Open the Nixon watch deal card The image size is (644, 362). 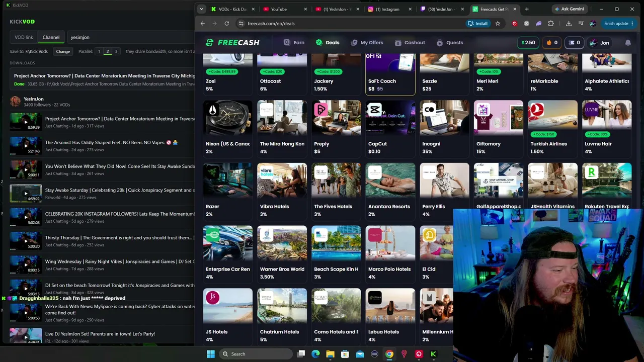point(228,128)
